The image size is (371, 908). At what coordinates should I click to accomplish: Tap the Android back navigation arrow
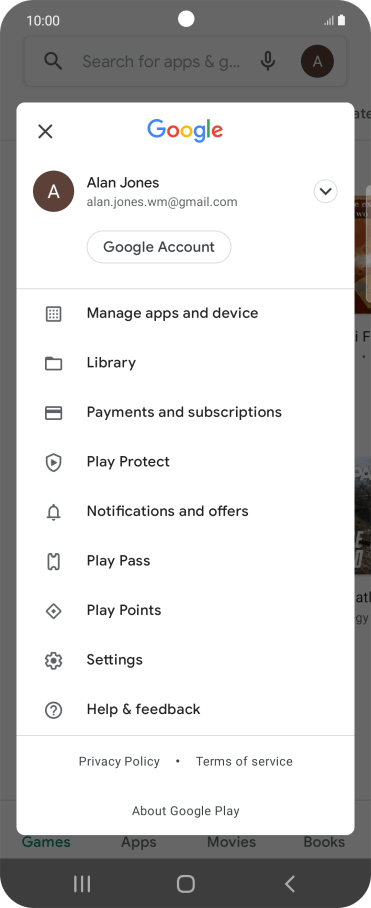point(290,884)
